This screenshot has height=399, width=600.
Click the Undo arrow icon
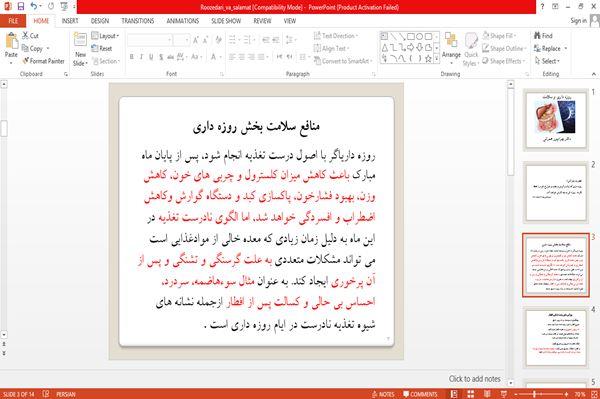coord(34,6)
